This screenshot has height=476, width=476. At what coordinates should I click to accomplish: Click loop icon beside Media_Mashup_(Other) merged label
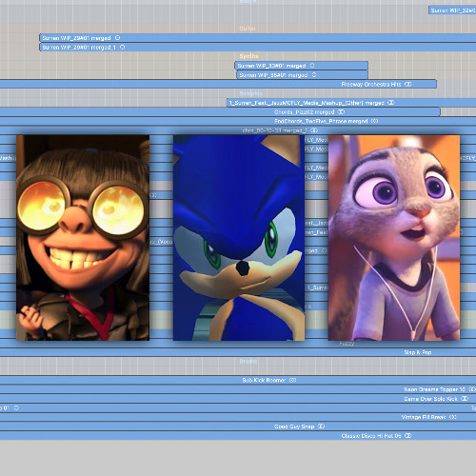pyautogui.click(x=391, y=103)
